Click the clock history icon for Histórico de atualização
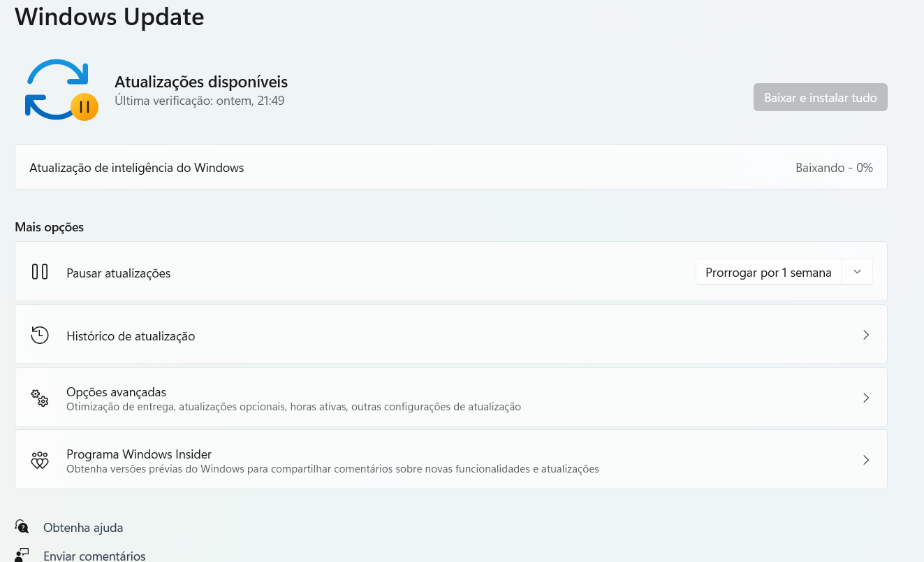Viewport: 924px width, 562px height. pyautogui.click(x=40, y=335)
